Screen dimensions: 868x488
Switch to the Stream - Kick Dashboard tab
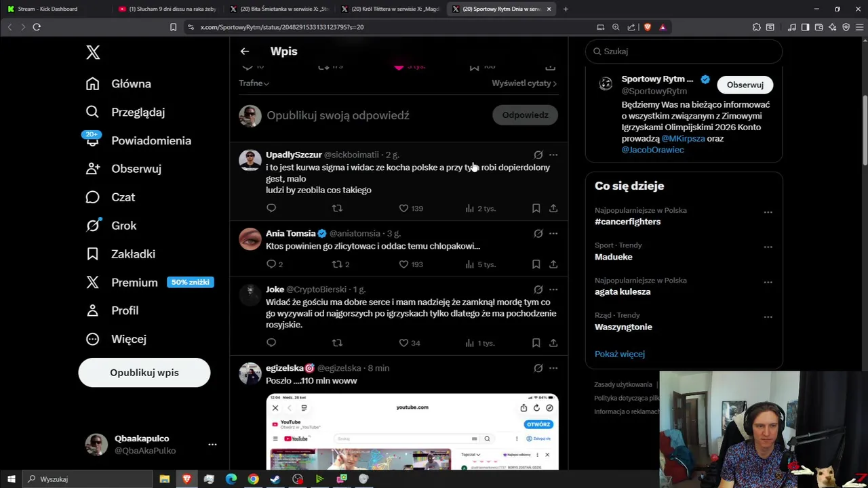pyautogui.click(x=56, y=9)
